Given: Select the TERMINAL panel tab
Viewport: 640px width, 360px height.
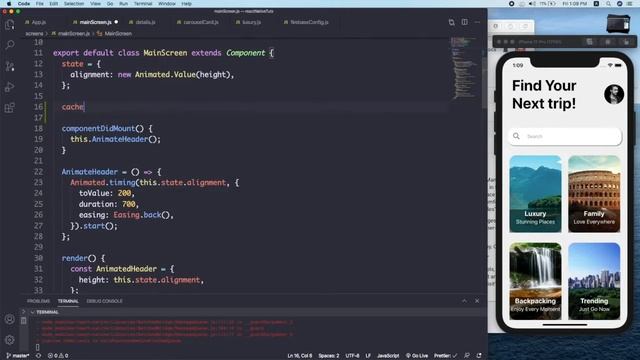Looking at the screenshot, I should [x=68, y=301].
